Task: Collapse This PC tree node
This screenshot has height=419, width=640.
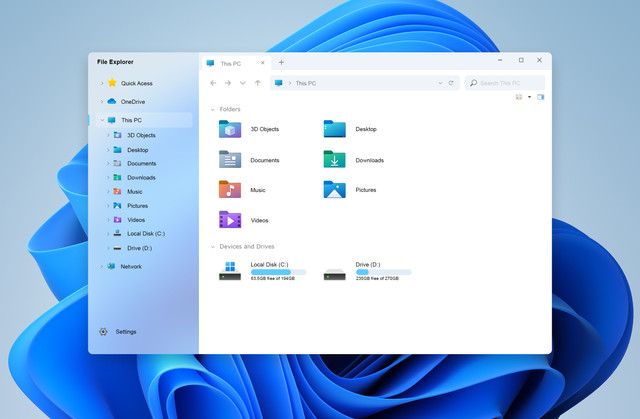Action: tap(102, 120)
